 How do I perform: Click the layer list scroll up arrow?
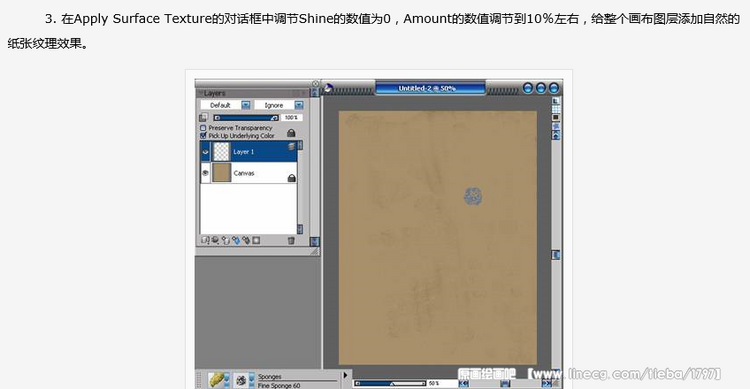click(x=300, y=145)
